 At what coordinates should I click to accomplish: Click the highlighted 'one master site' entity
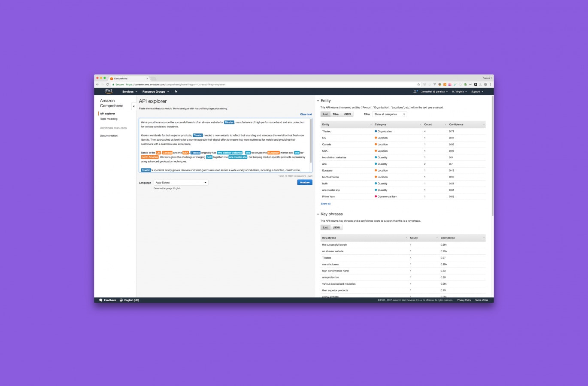pyautogui.click(x=238, y=157)
